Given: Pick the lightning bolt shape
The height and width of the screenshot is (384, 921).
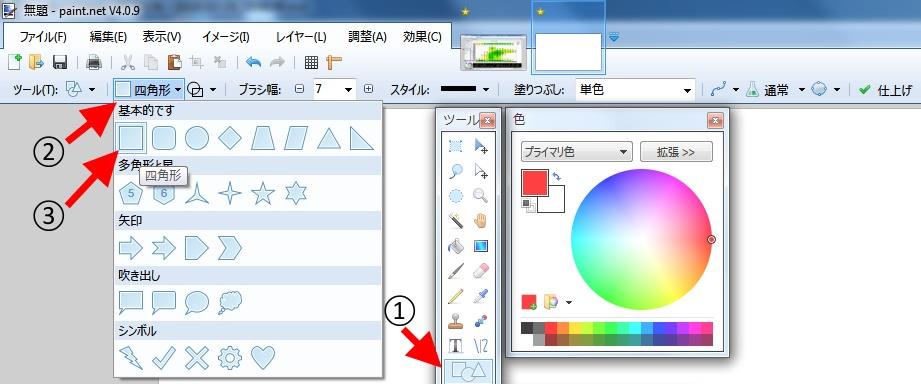Looking at the screenshot, I should pos(130,358).
